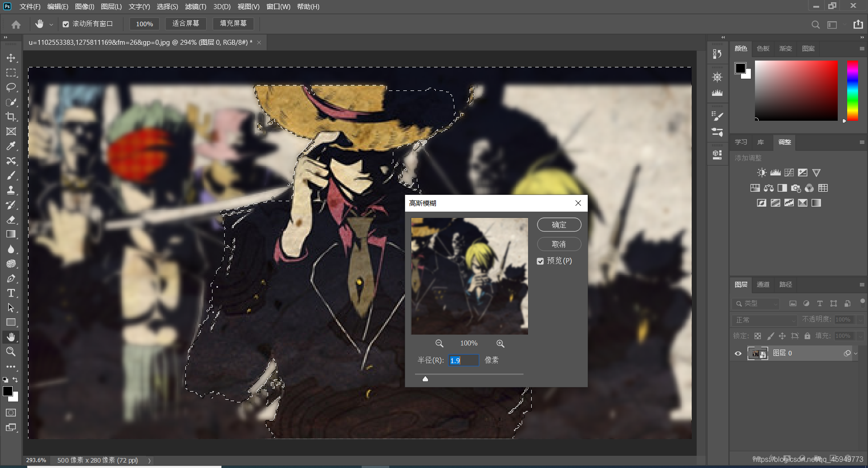The width and height of the screenshot is (868, 468).
Task: Select the Eraser tool
Action: pyautogui.click(x=11, y=220)
